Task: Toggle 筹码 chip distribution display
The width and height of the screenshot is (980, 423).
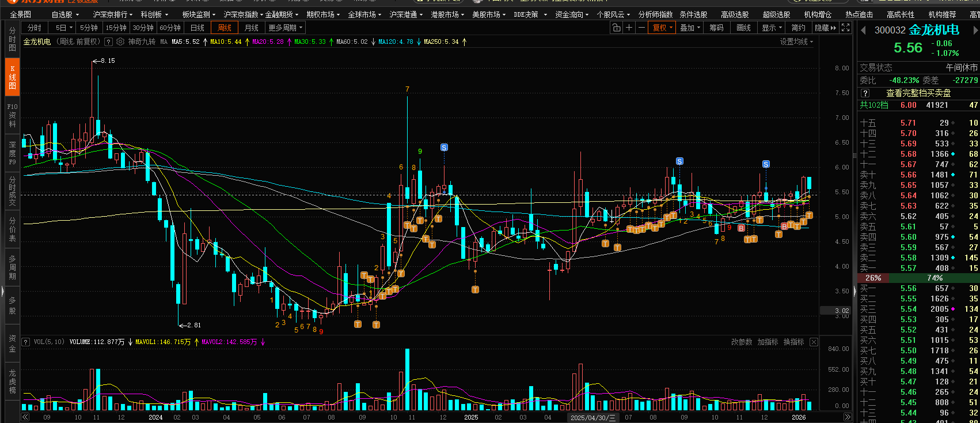Action: pos(716,28)
